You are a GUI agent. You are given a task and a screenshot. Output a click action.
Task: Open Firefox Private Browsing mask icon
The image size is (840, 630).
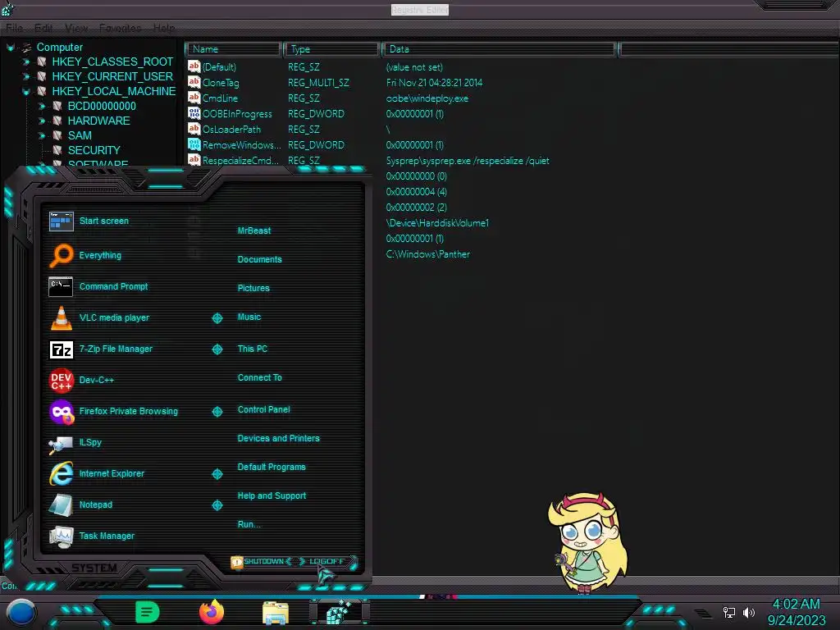(x=61, y=412)
